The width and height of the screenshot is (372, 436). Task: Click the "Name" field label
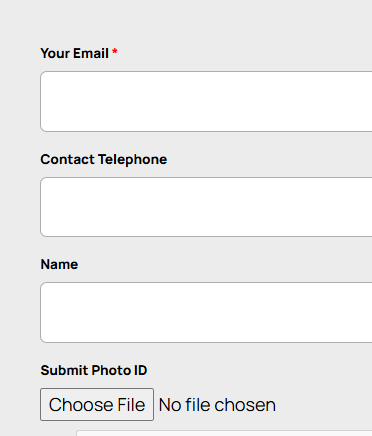point(59,264)
